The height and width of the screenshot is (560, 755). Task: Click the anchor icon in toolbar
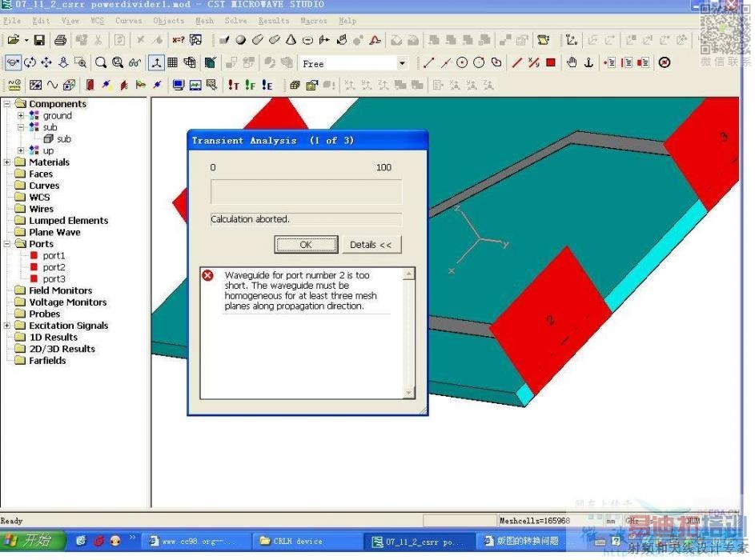(588, 62)
